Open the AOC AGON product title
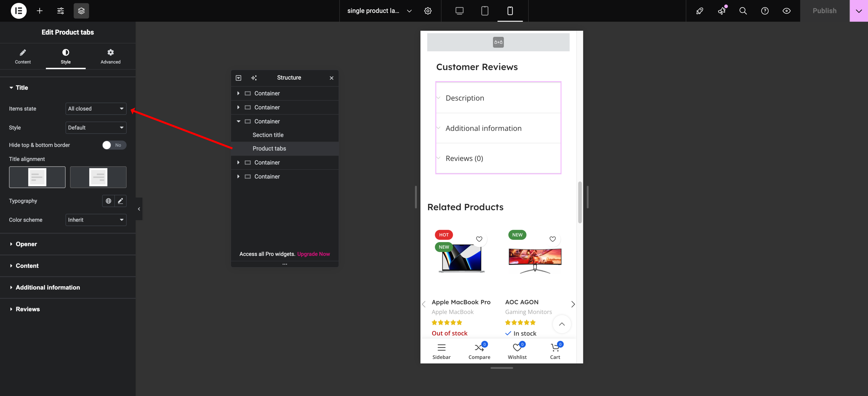Screen dimensions: 868x396 coord(522,302)
